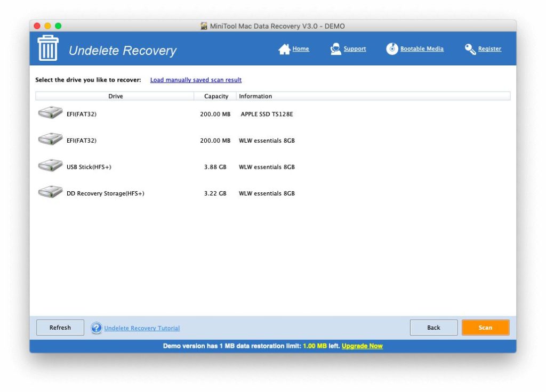Select the APPLE SSD TS128E information text
This screenshot has width=546, height=392.
(x=267, y=114)
